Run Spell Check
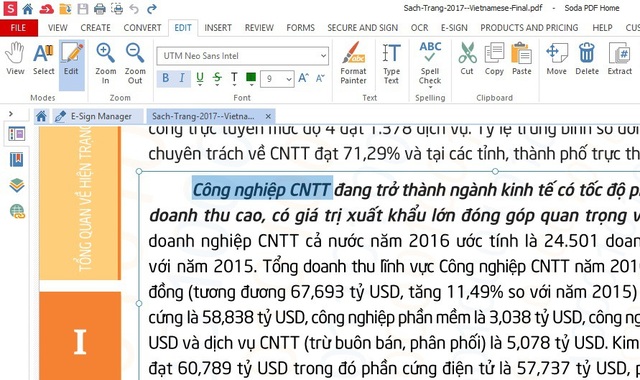Image resolution: width=640 pixels, height=380 pixels. [430, 62]
